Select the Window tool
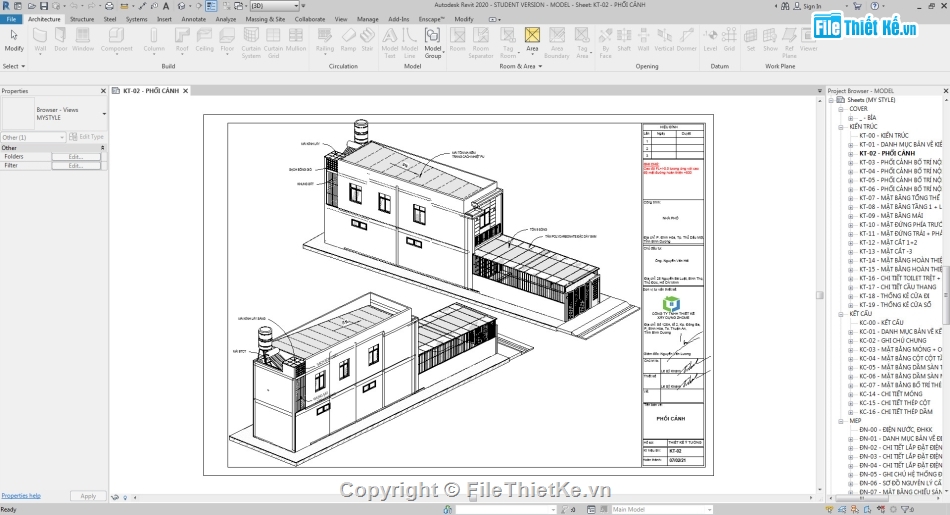Screen dimensions: 950x515 83,40
